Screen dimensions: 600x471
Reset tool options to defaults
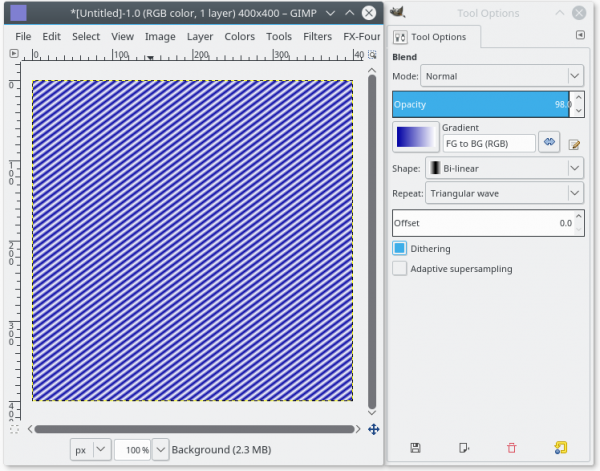click(x=561, y=448)
